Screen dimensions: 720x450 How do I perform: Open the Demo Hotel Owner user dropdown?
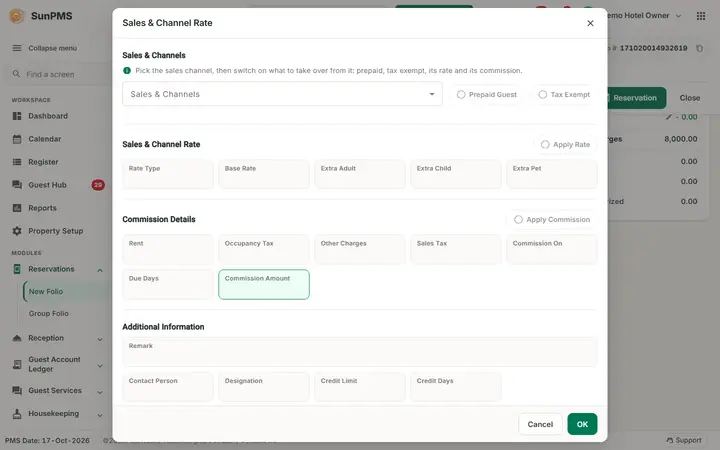(643, 16)
